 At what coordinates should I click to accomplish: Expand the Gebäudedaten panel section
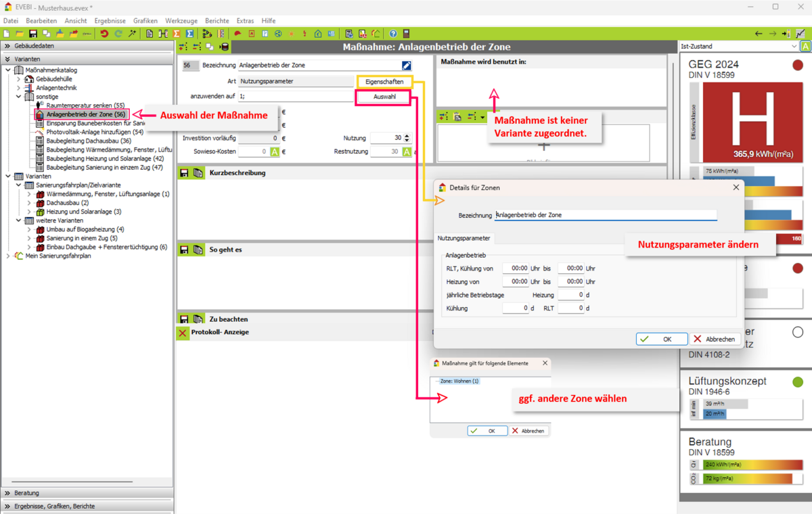click(7, 46)
